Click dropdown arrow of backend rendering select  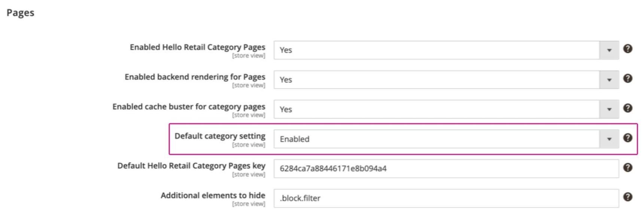coord(609,80)
